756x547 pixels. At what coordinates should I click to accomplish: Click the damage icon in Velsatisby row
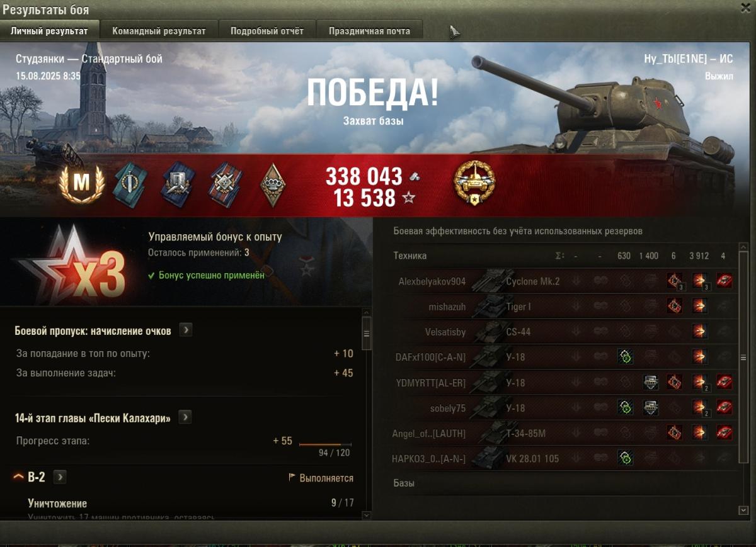pos(699,332)
